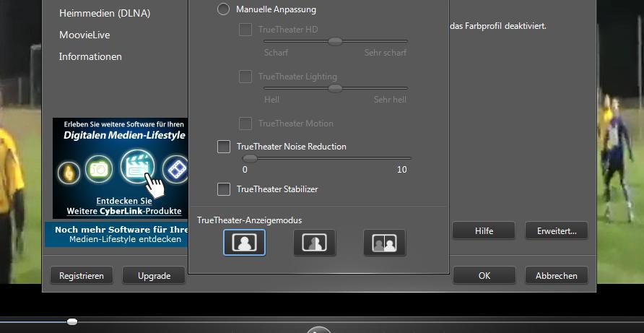This screenshot has width=644, height=333.
Task: Follow 'Weitere CyberLink-Produkte' link in ad
Action: [x=124, y=212]
